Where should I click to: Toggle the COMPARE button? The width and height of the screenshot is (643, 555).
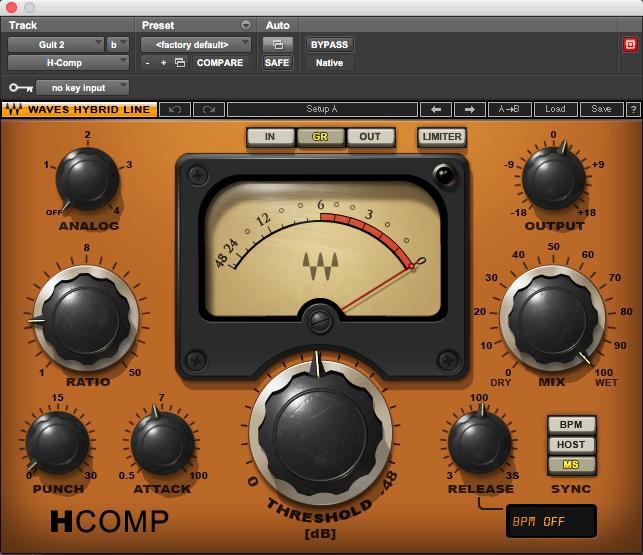tap(220, 63)
